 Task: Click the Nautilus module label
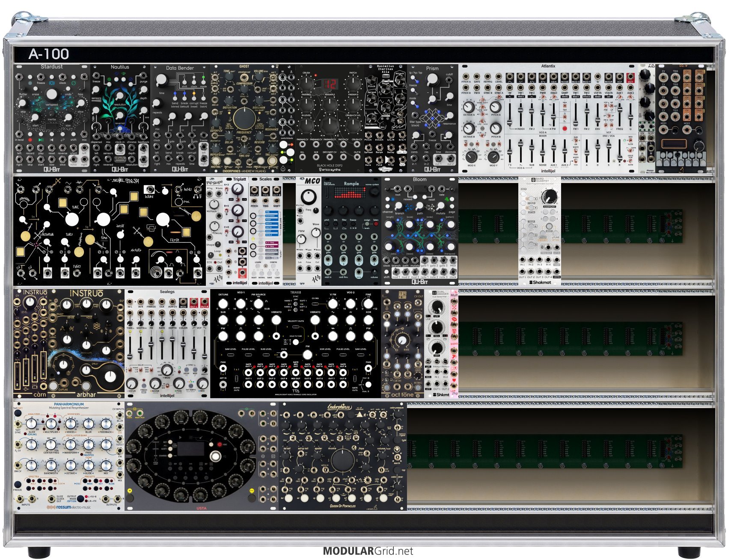[120, 67]
